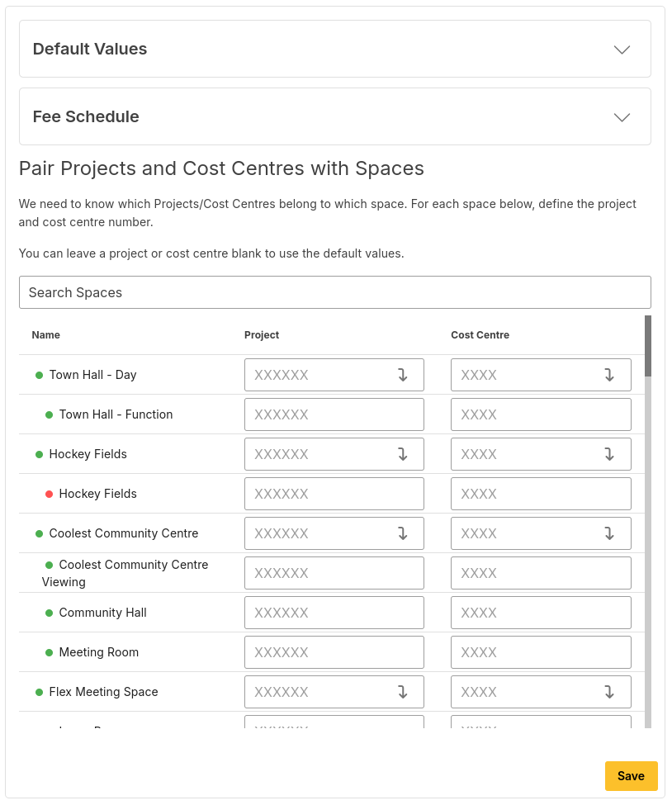Click Project field for Town Hall - Function
672x805 pixels.
coord(334,414)
